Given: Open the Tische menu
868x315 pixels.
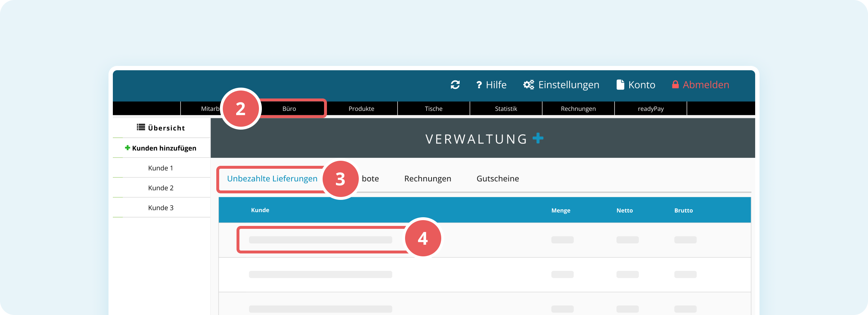Looking at the screenshot, I should coord(434,109).
